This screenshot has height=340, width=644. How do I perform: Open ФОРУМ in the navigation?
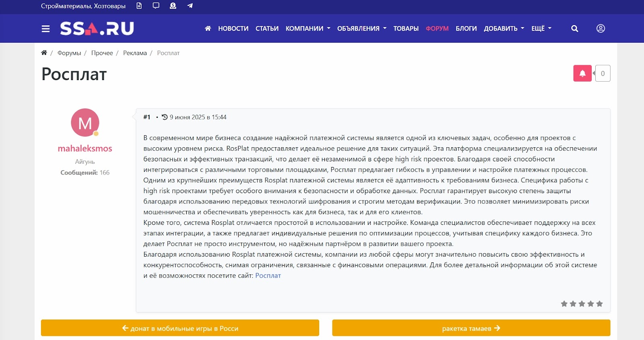coord(437,29)
